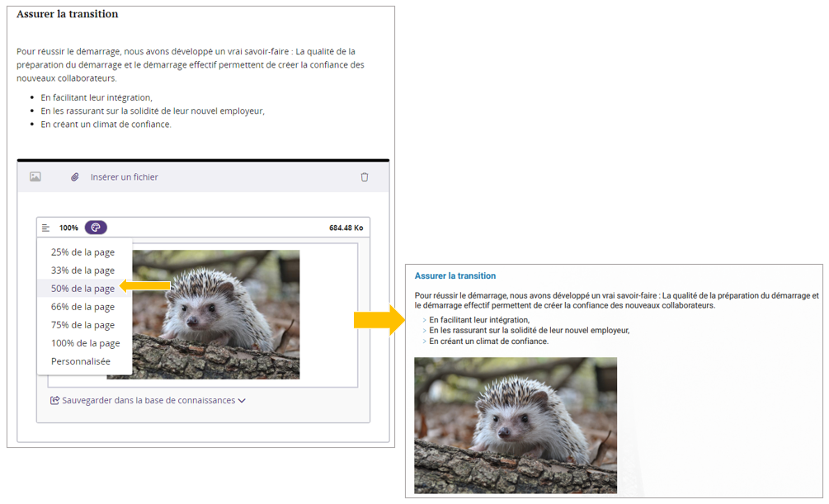The height and width of the screenshot is (504, 829).
Task: Click the hedgehog image in the preview panel
Action: click(515, 425)
